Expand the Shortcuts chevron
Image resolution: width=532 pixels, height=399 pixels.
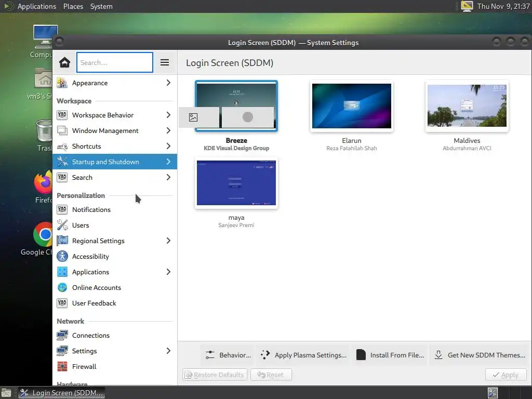168,146
